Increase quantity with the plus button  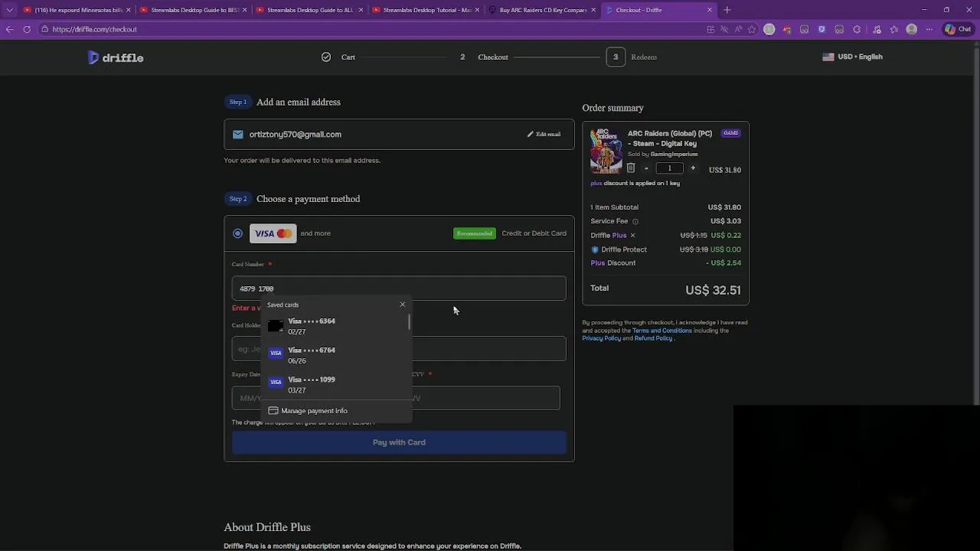pyautogui.click(x=693, y=168)
